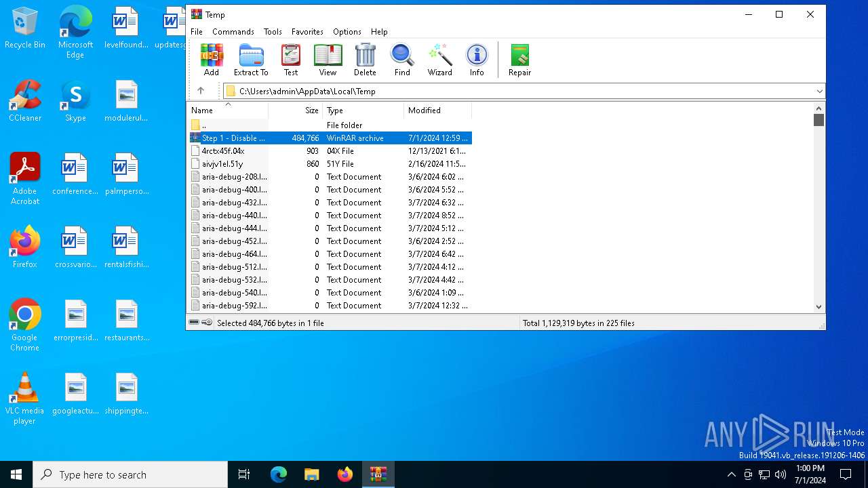This screenshot has width=868, height=488.
Task: Open the Options menu
Action: coord(347,32)
